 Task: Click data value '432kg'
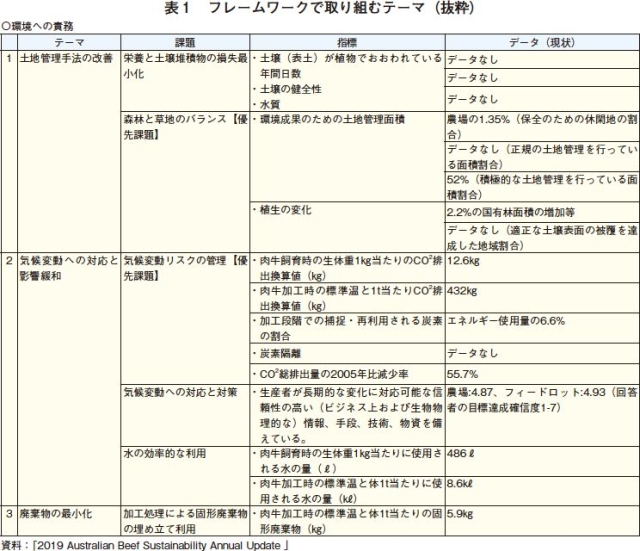(x=462, y=291)
